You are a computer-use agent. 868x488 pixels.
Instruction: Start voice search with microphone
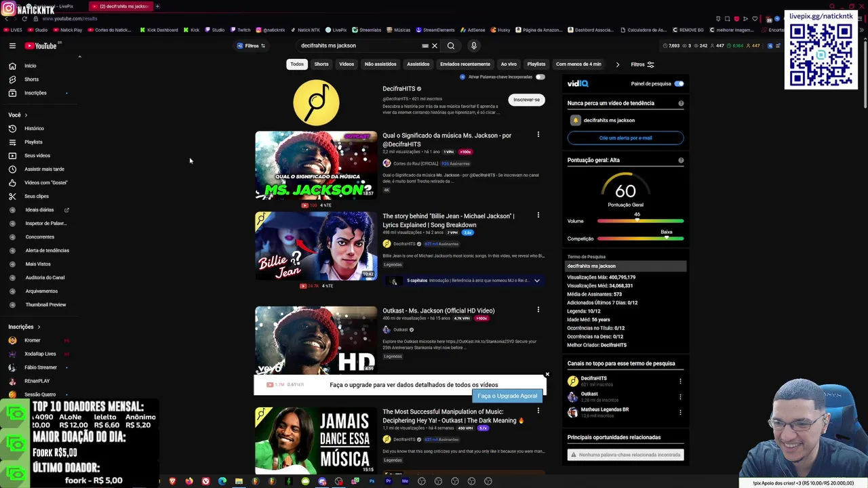[473, 45]
